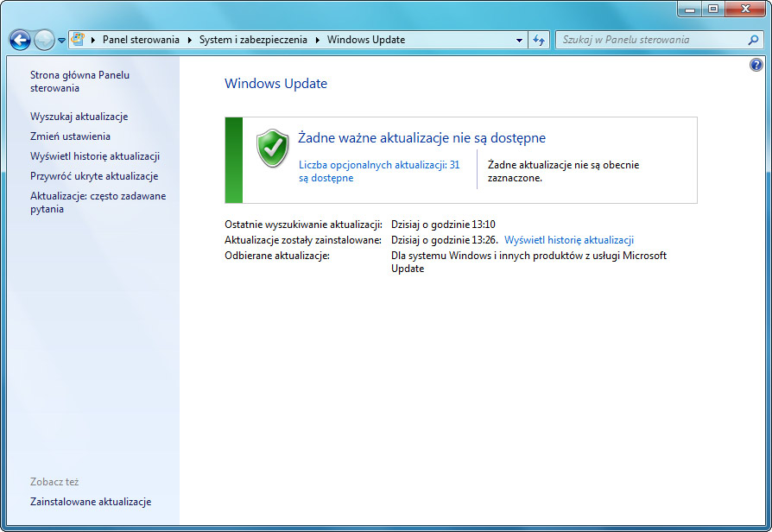Open help with the blue question mark
This screenshot has width=772, height=532.
click(x=756, y=65)
